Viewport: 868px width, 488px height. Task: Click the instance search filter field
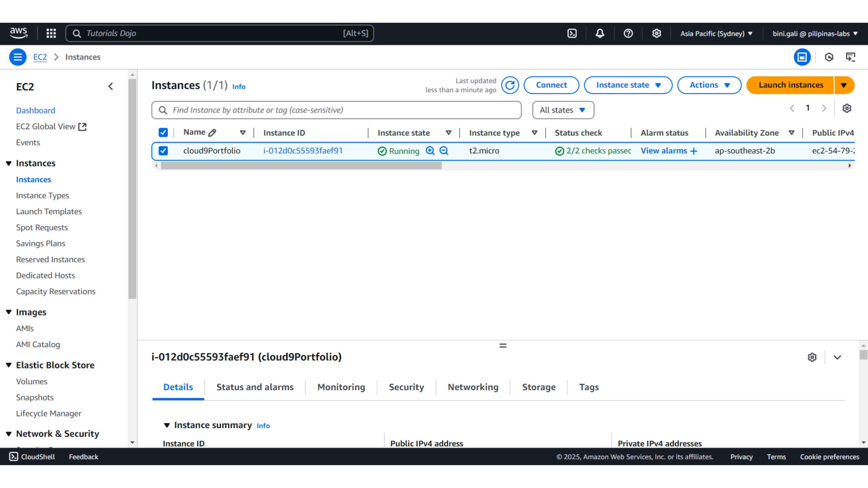[x=339, y=110]
